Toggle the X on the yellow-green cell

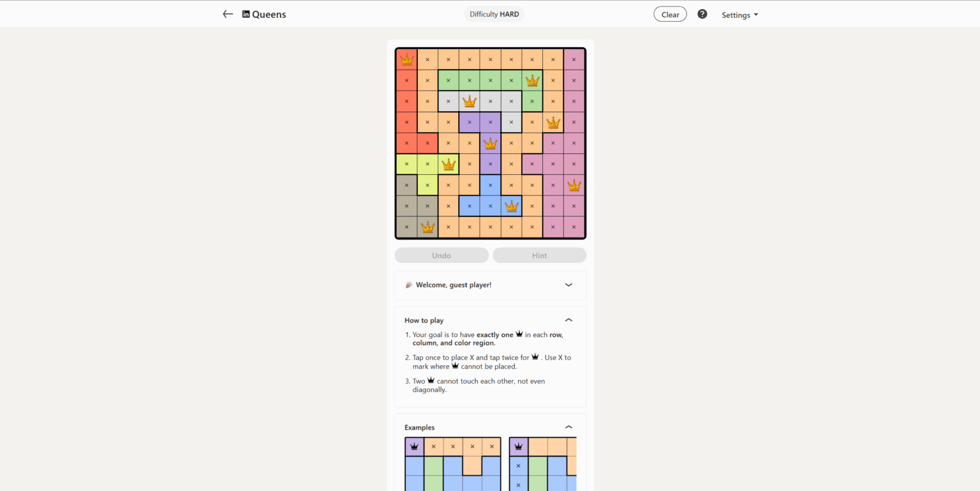point(406,163)
